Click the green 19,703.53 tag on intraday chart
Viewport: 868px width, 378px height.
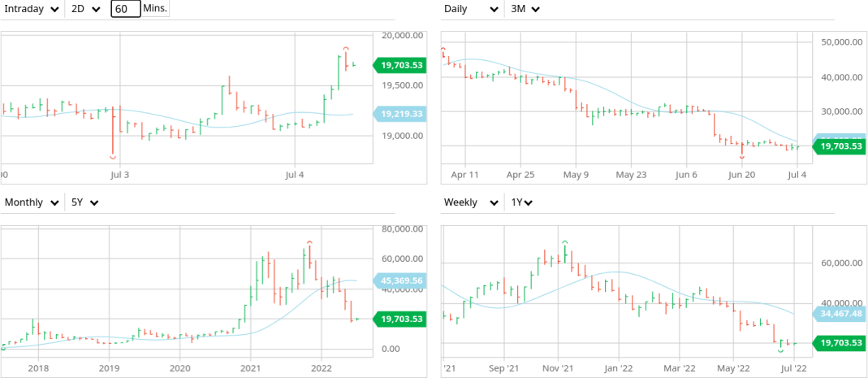(401, 65)
